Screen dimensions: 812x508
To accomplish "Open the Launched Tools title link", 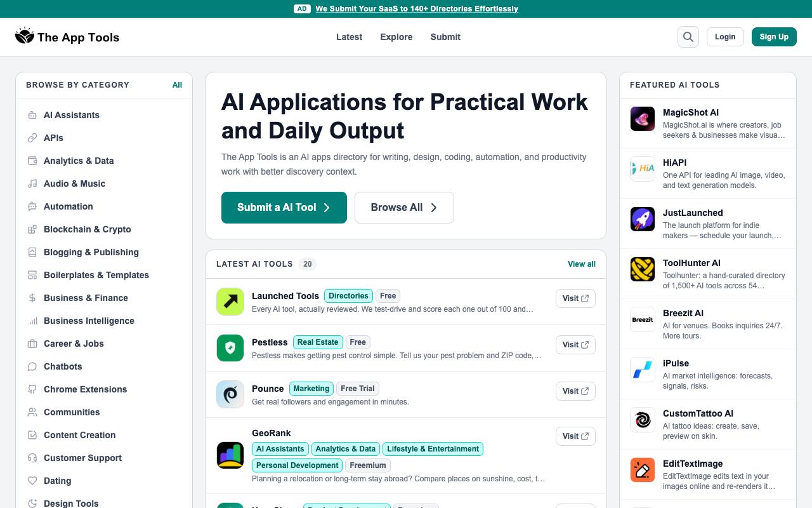I will [285, 296].
